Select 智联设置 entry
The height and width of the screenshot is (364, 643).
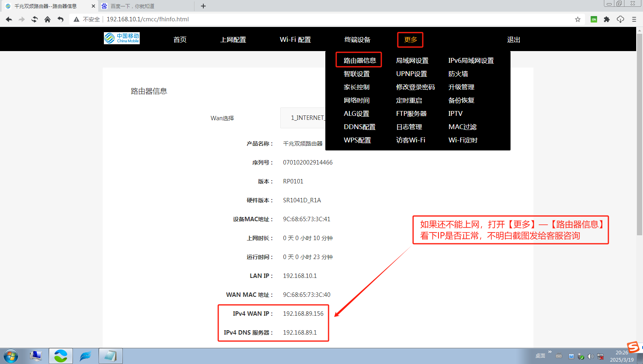pos(357,74)
